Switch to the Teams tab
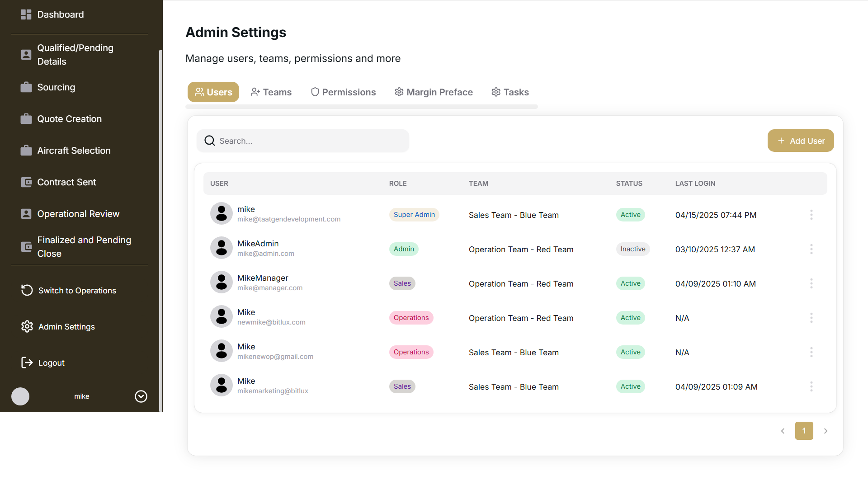 (271, 92)
